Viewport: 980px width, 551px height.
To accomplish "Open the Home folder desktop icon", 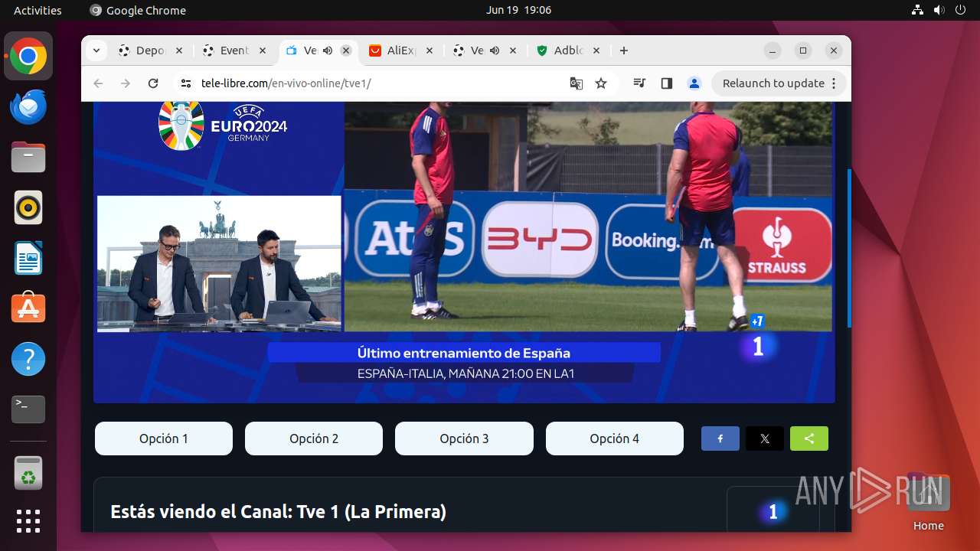I will click(928, 502).
